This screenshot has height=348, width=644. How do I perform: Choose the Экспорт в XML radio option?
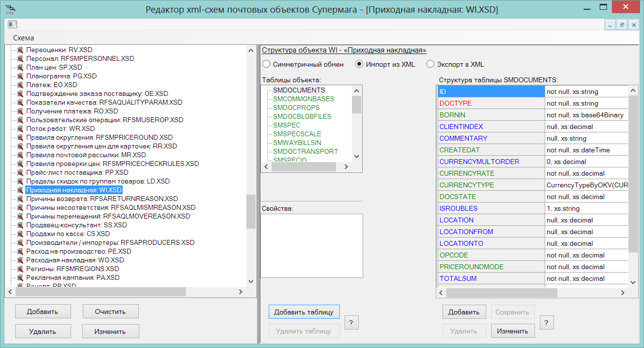coord(430,64)
